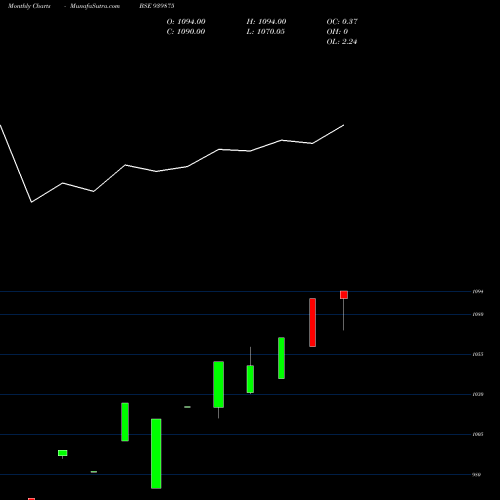The width and height of the screenshot is (500, 500).
Task: Click the 1005 price axis label
Action: coord(478,434)
